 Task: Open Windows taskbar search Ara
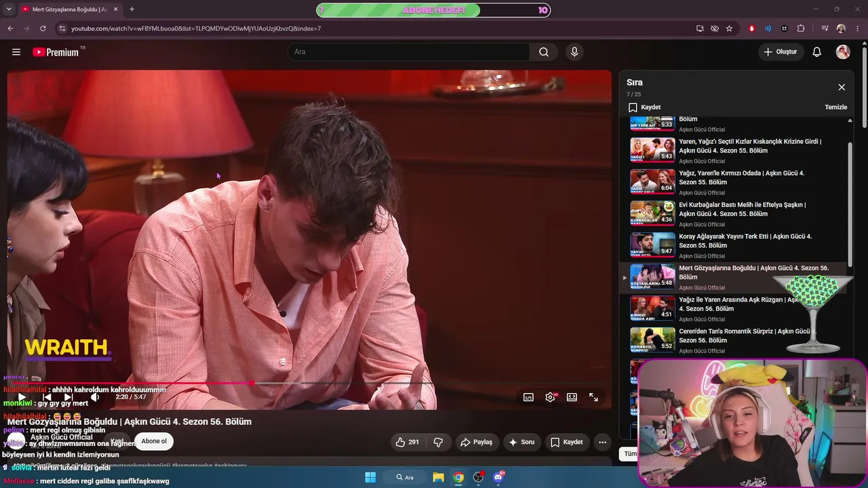pyautogui.click(x=405, y=477)
